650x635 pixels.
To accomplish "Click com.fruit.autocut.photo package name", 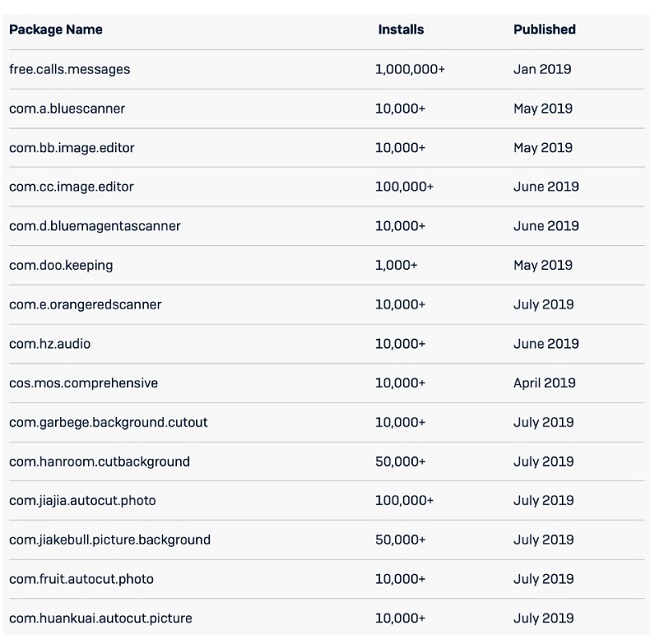I will [81, 579].
